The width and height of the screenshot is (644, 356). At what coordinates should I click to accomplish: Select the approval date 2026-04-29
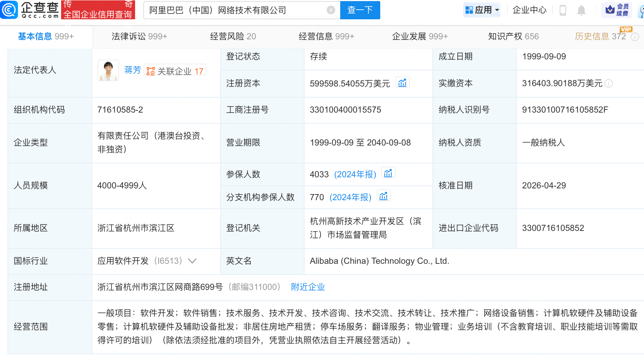tap(544, 186)
